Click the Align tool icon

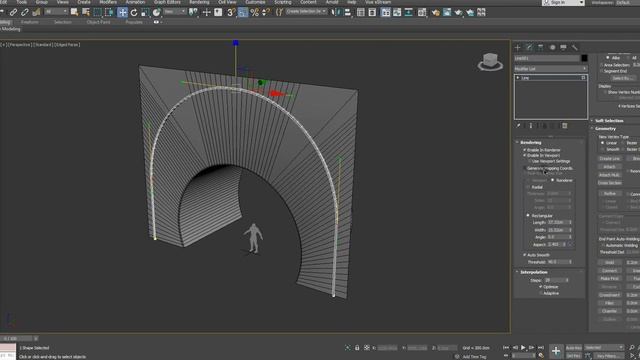(x=347, y=12)
